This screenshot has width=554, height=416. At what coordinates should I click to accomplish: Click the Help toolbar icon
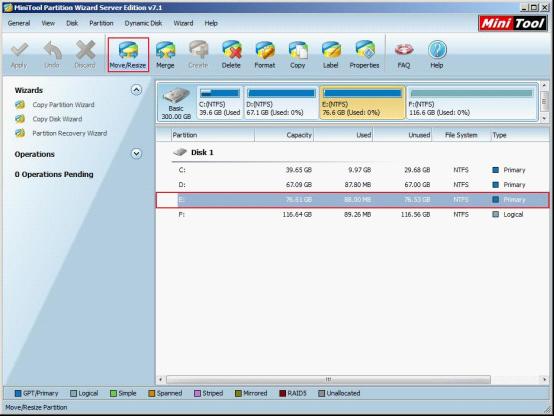click(x=437, y=50)
